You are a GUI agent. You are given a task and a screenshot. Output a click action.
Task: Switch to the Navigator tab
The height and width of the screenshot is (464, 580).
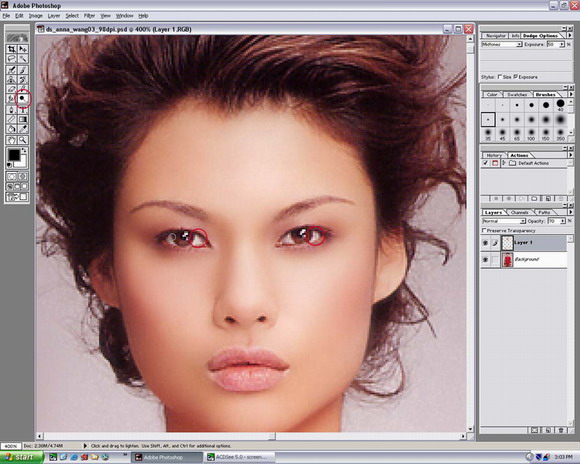pos(496,36)
